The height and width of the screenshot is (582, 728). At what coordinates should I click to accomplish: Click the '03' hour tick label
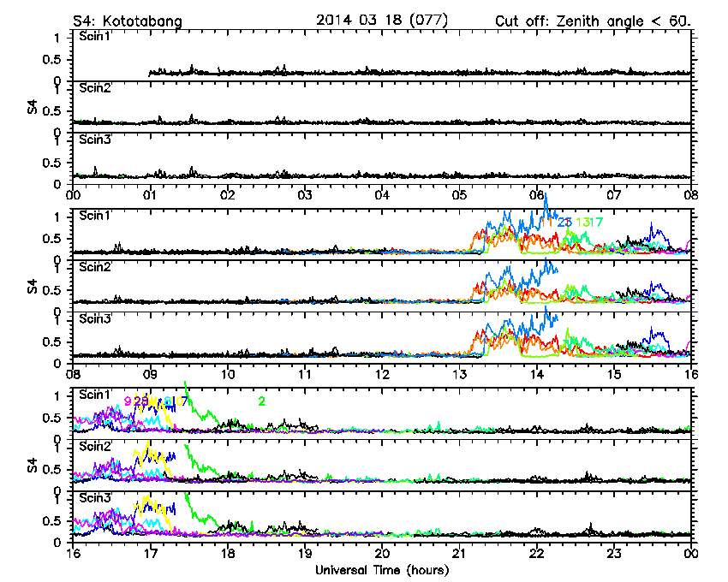305,195
